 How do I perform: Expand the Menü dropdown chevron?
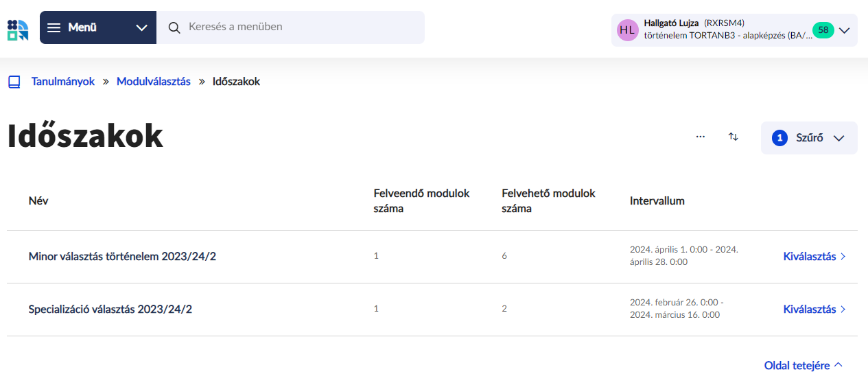pyautogui.click(x=142, y=28)
